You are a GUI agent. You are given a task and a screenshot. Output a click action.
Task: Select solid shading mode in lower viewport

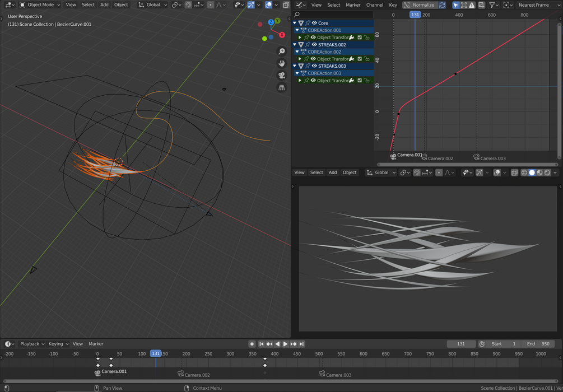point(532,172)
